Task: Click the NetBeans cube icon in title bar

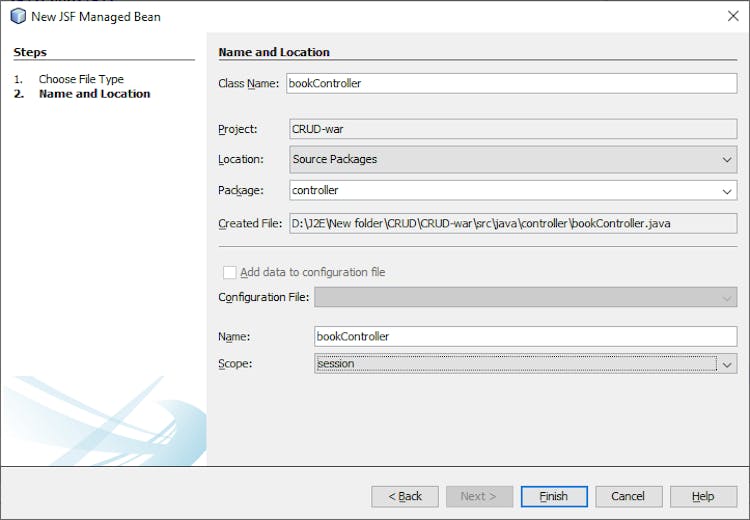Action: coord(17,16)
